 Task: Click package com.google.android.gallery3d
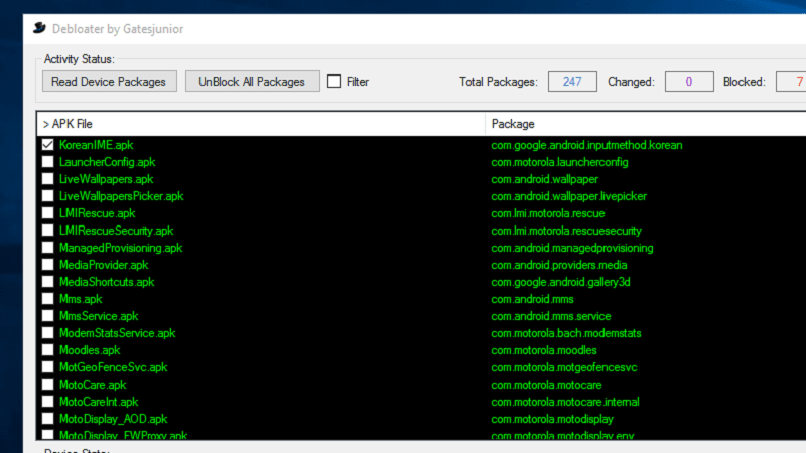click(561, 282)
